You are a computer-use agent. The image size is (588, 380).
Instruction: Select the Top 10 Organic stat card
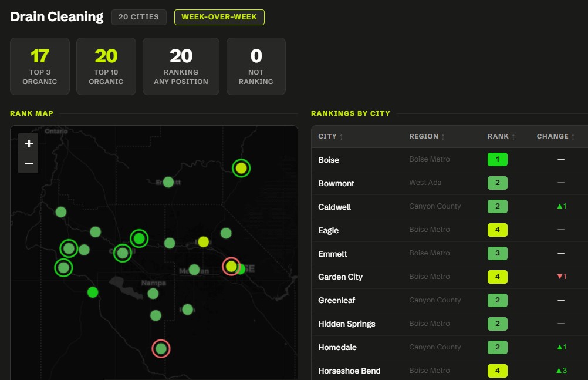pyautogui.click(x=106, y=66)
